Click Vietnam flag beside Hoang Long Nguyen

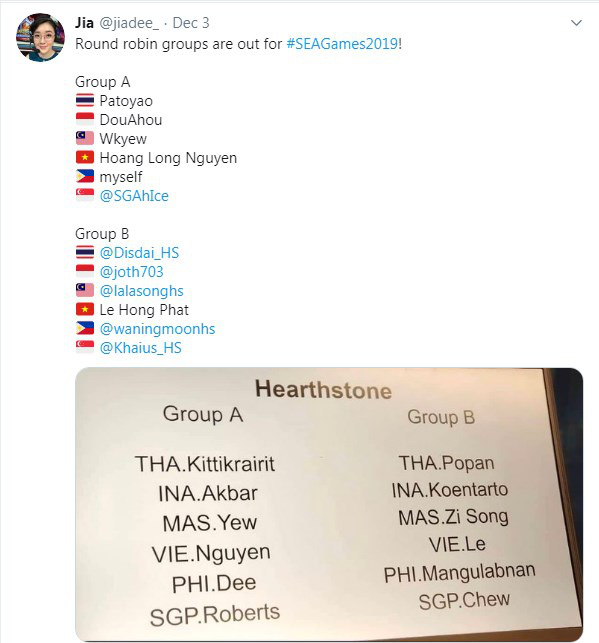tap(85, 157)
